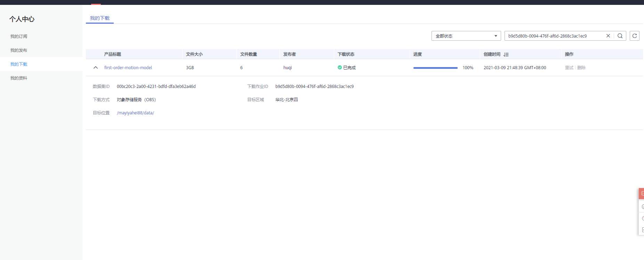Click the 创建时间 column header
This screenshot has width=644, height=260.
(492, 54)
